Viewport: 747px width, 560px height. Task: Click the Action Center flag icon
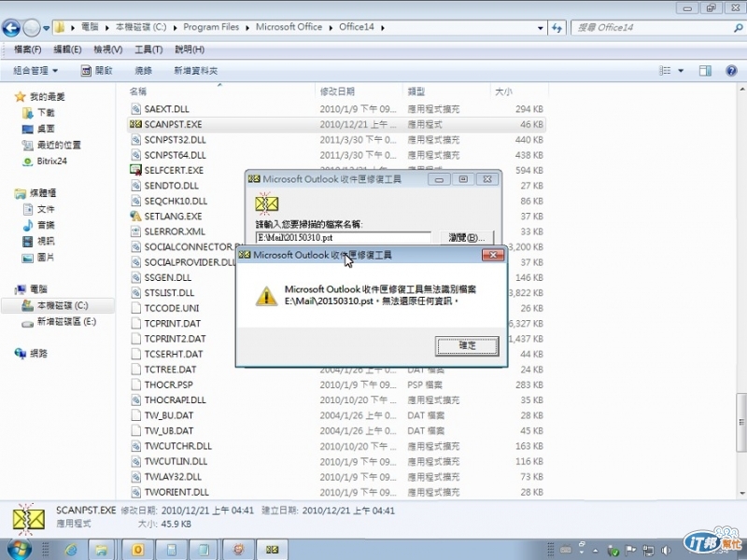630,551
